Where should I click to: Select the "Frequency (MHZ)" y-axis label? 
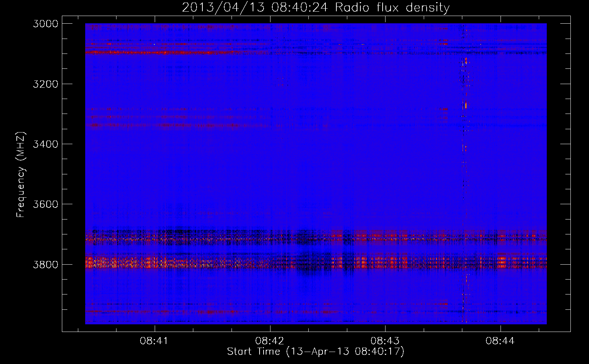[x=21, y=175]
